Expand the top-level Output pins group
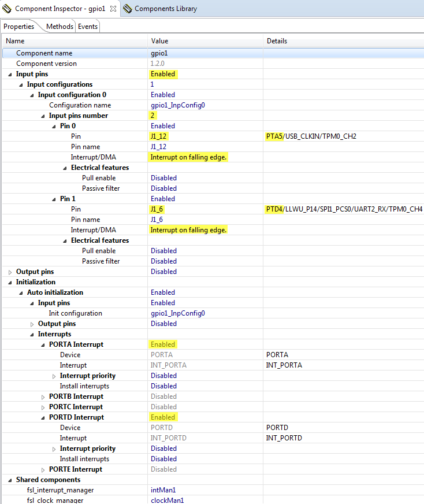 click(x=10, y=272)
